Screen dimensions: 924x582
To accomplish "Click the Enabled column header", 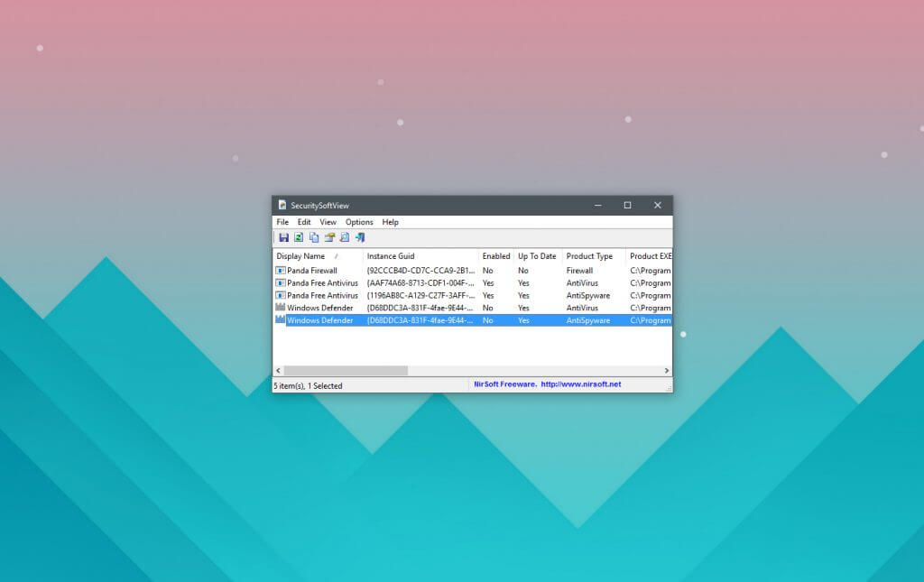I will coord(495,256).
